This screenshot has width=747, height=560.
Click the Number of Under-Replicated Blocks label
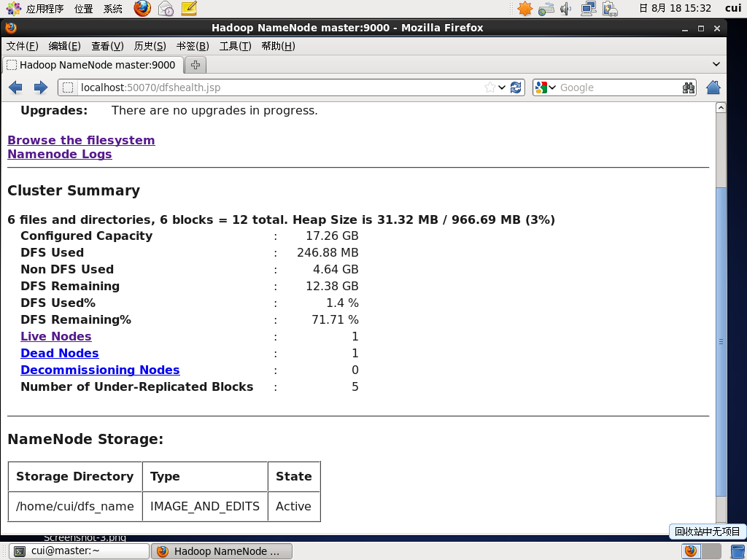click(136, 386)
